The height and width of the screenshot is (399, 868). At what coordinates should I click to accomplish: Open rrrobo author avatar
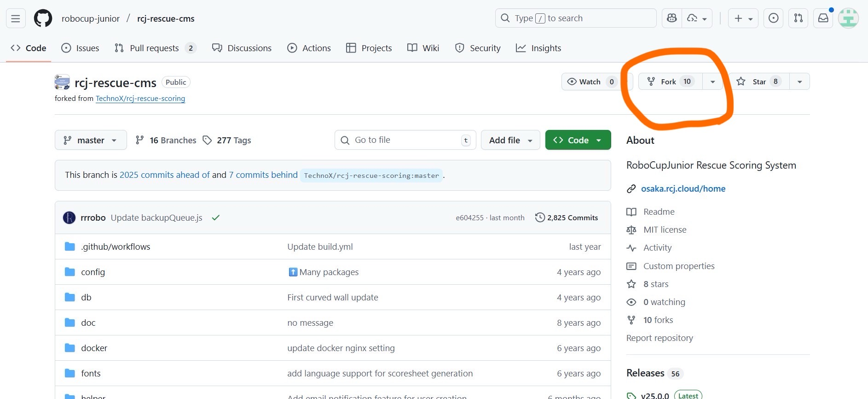tap(69, 217)
